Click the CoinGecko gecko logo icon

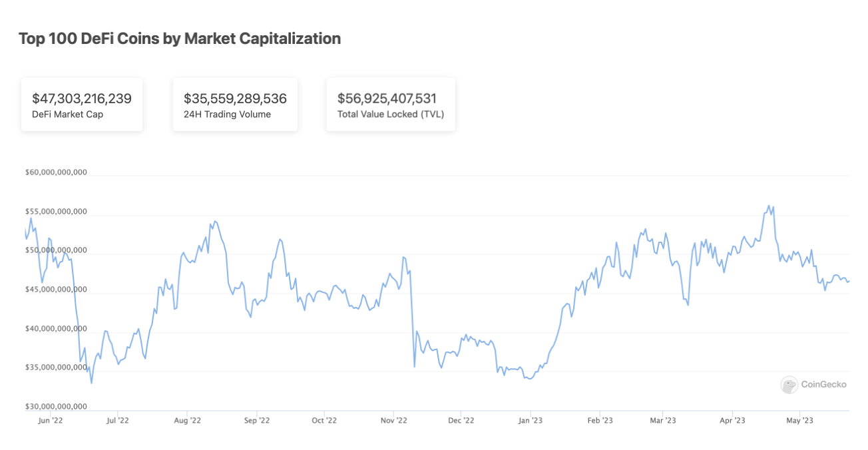point(789,385)
